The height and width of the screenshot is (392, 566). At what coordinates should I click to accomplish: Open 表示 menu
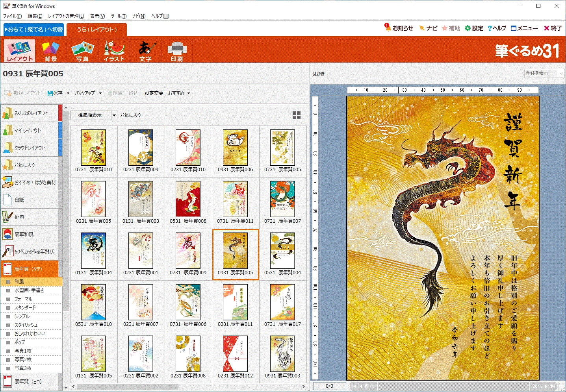pyautogui.click(x=97, y=16)
